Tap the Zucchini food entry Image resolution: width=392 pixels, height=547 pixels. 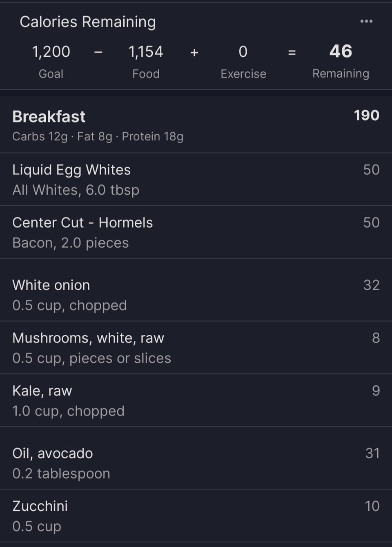pos(196,516)
